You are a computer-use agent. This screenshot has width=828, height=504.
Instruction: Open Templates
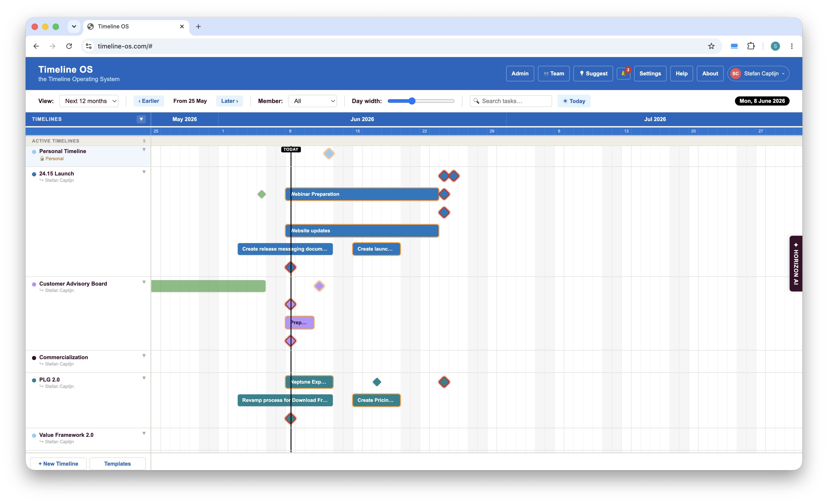[x=117, y=464]
